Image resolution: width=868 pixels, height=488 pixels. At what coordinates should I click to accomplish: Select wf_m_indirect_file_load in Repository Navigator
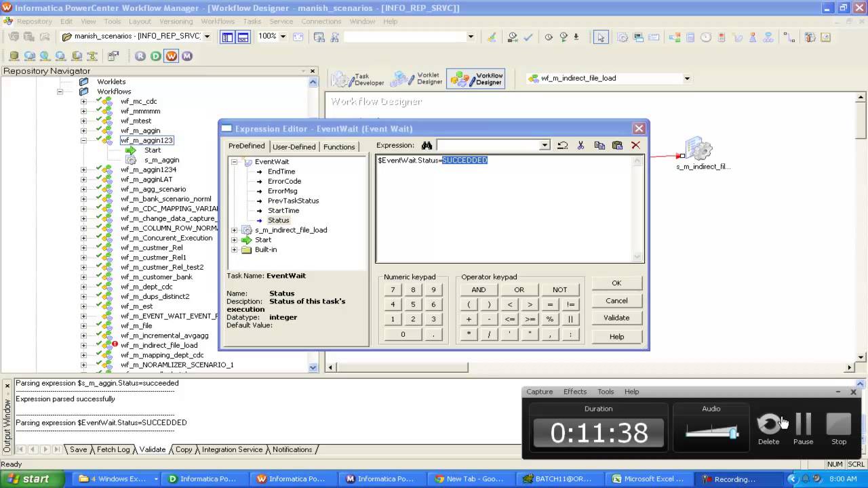(x=159, y=345)
